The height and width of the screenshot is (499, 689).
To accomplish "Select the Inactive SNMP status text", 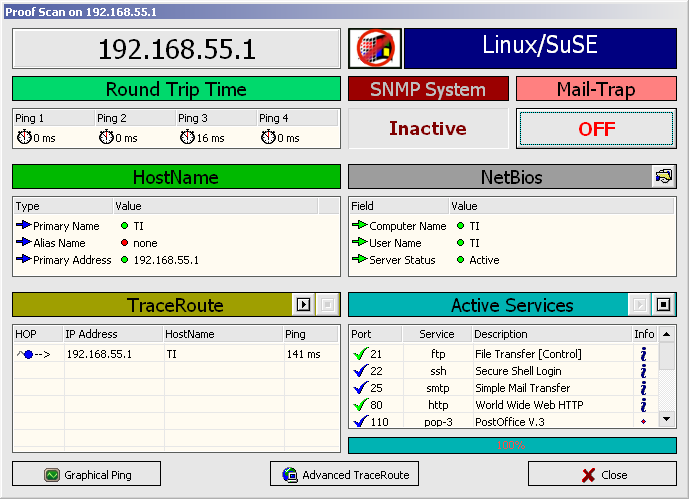I will (428, 128).
